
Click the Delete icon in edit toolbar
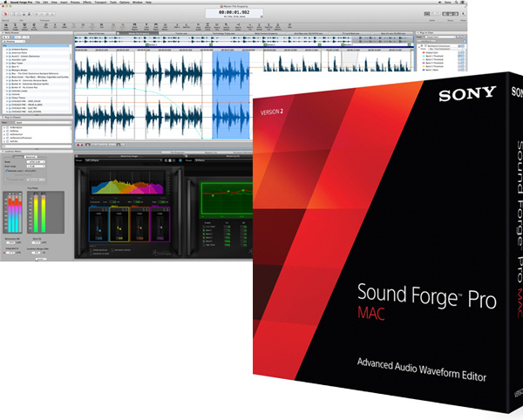coord(65,27)
